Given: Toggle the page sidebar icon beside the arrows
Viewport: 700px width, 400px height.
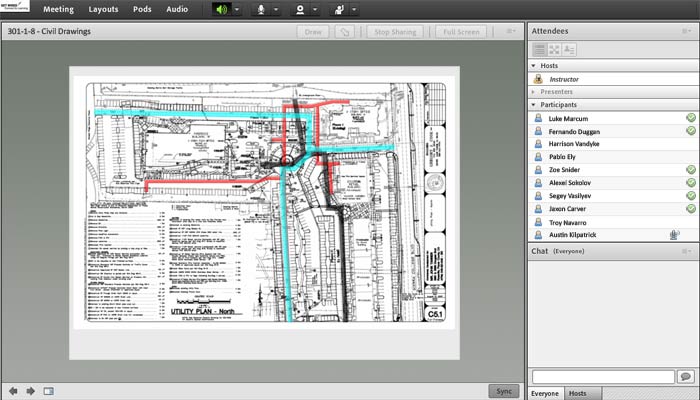Looking at the screenshot, I should click(48, 391).
